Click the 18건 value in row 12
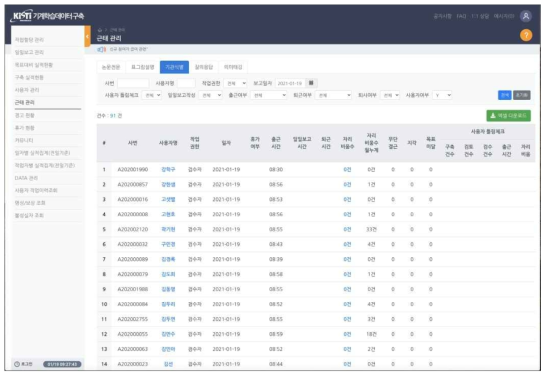This screenshot has width=550, height=377. (371, 334)
